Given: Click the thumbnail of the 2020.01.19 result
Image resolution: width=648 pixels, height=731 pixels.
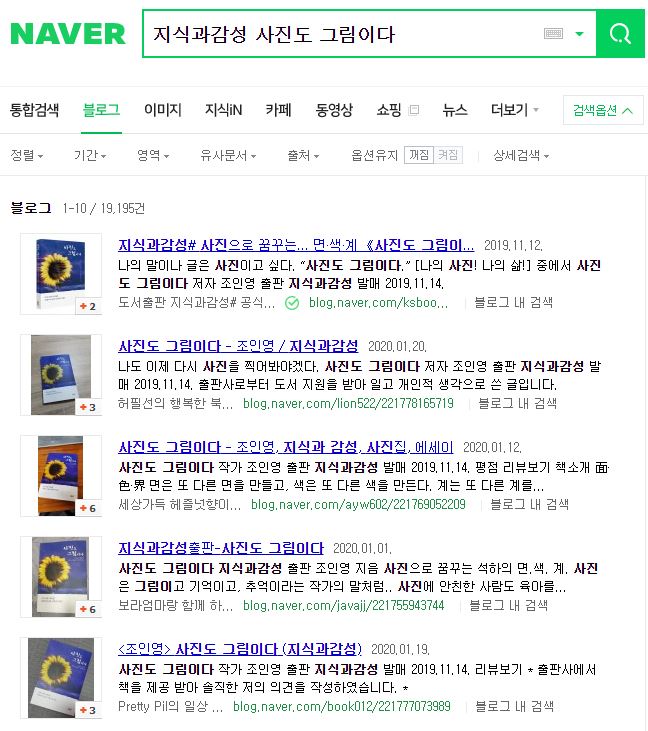Looking at the screenshot, I should point(61,678).
